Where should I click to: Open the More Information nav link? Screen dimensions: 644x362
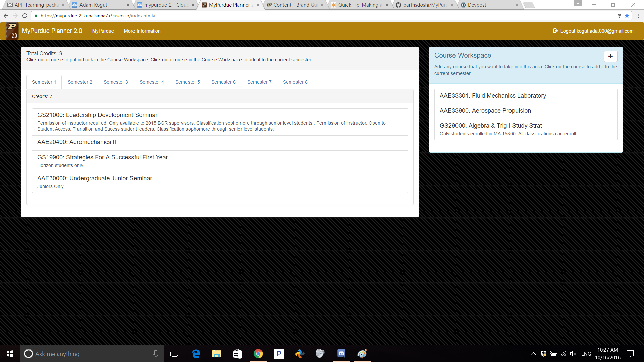pyautogui.click(x=142, y=31)
